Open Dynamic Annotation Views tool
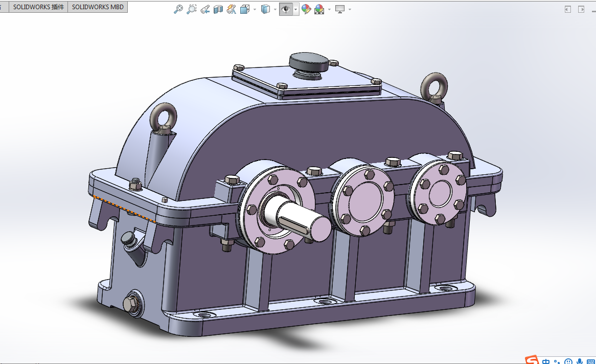596x364 pixels. point(231,9)
